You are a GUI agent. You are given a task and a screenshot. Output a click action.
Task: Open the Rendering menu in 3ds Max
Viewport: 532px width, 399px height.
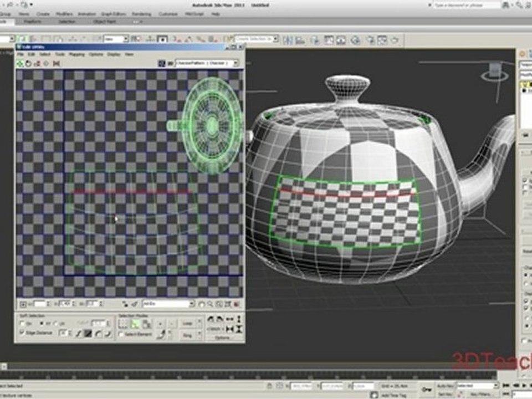[x=141, y=14]
